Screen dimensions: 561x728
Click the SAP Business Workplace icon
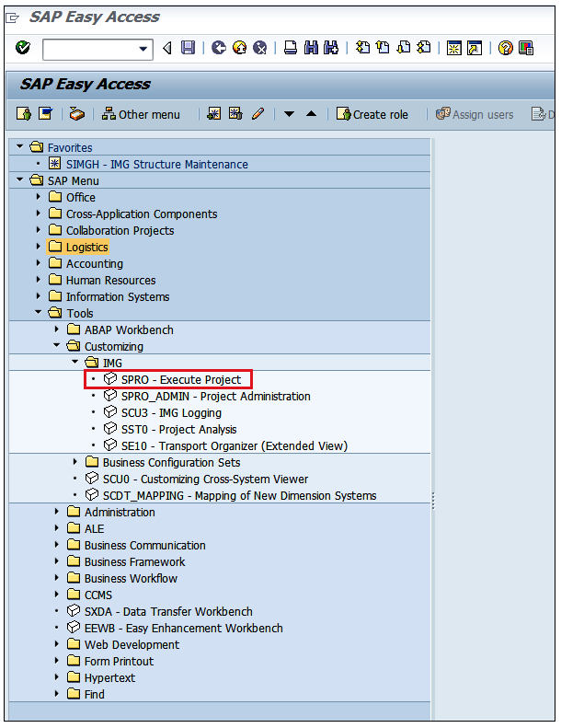click(78, 114)
